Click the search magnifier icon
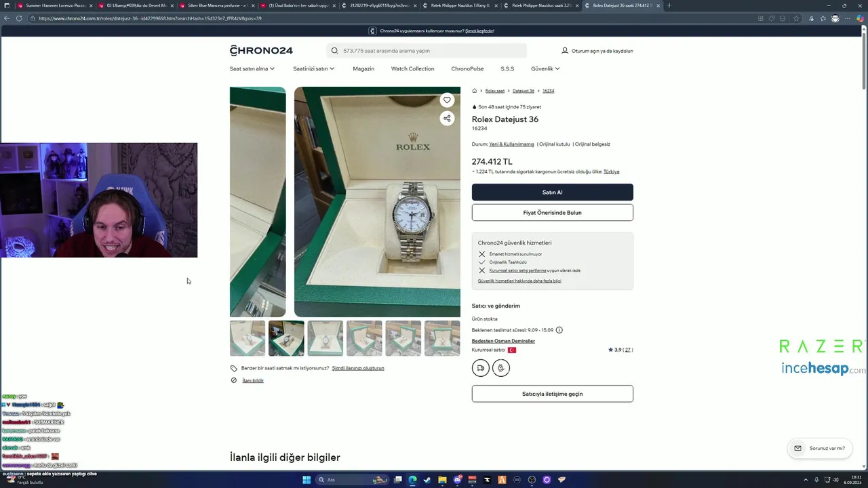 tap(334, 51)
